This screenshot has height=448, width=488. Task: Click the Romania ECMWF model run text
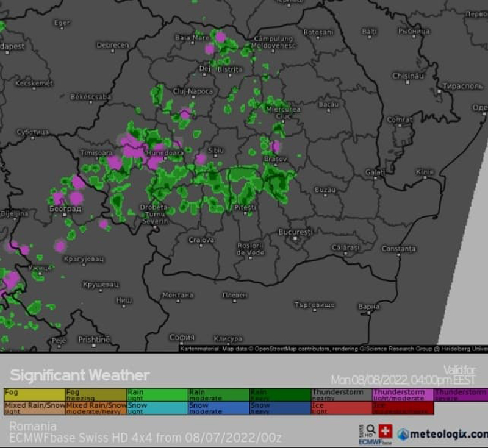pos(145,438)
